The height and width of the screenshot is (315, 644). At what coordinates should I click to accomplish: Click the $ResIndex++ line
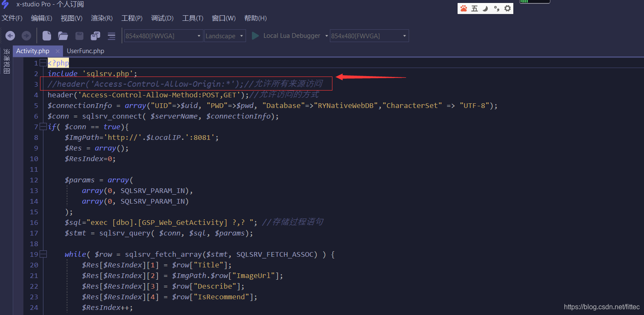point(107,307)
